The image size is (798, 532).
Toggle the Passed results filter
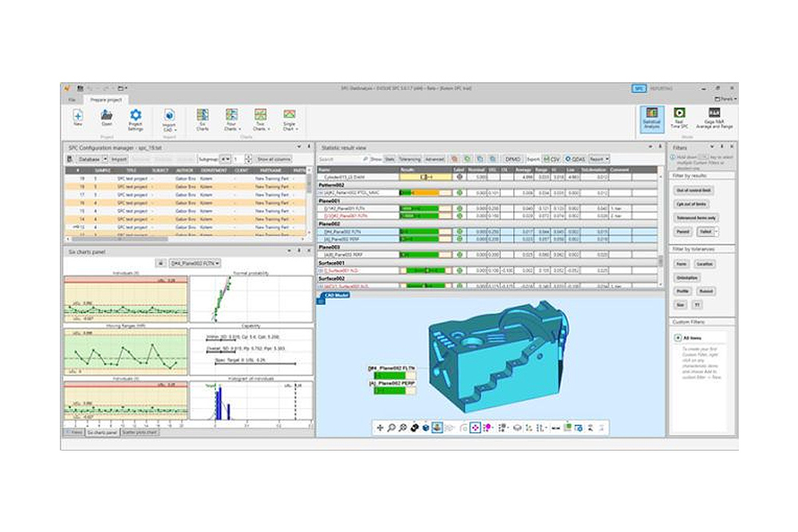[x=684, y=230]
